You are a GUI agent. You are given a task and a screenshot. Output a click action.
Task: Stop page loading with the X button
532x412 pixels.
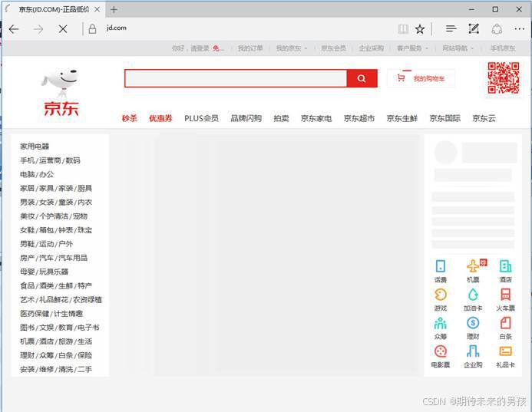click(63, 29)
